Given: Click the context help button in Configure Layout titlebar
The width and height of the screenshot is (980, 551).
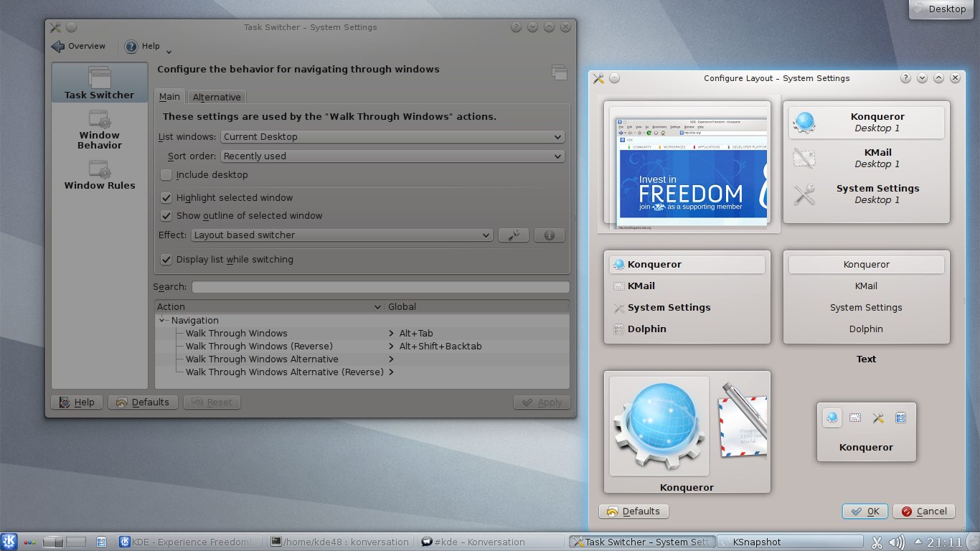Looking at the screenshot, I should point(905,78).
